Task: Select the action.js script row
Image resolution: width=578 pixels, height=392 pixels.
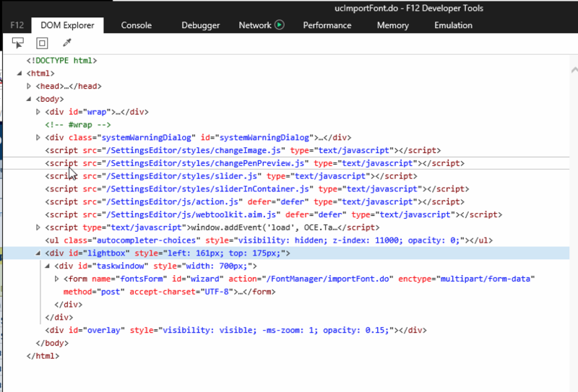Action: click(255, 202)
